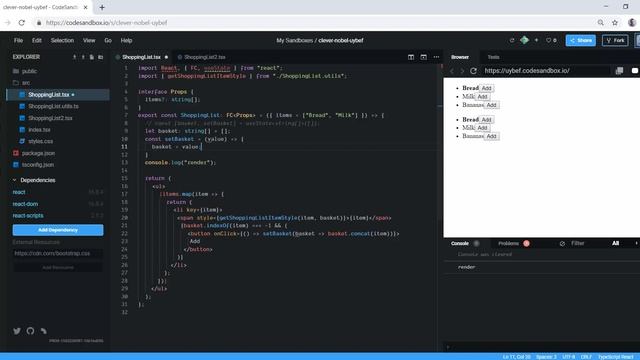The image size is (640, 360).
Task: Click the green diamond icon in header
Action: click(x=524, y=40)
